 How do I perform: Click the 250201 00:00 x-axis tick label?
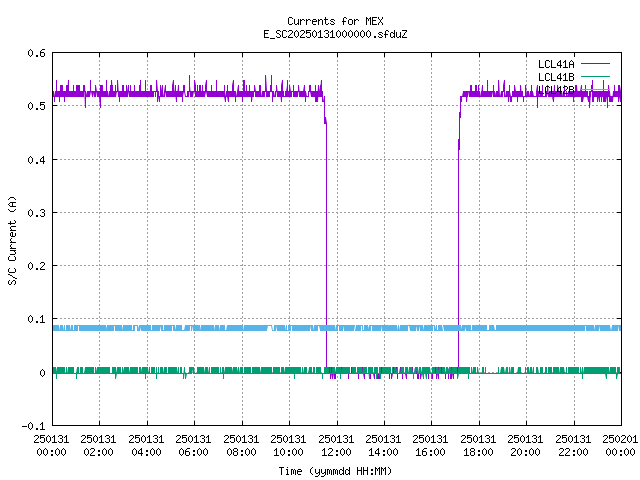click(620, 446)
